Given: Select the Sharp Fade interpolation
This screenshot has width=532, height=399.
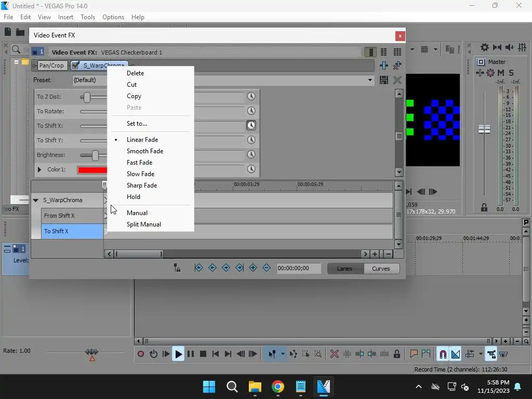Looking at the screenshot, I should [142, 185].
